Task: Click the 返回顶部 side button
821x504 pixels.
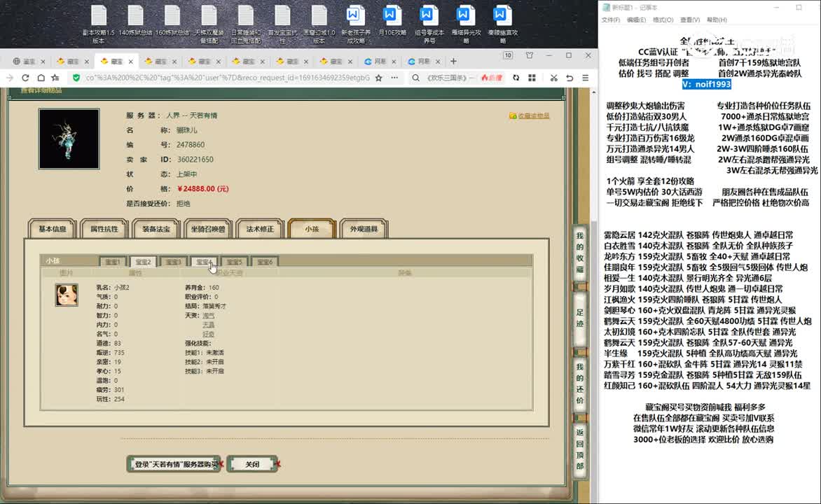Action: point(579,449)
